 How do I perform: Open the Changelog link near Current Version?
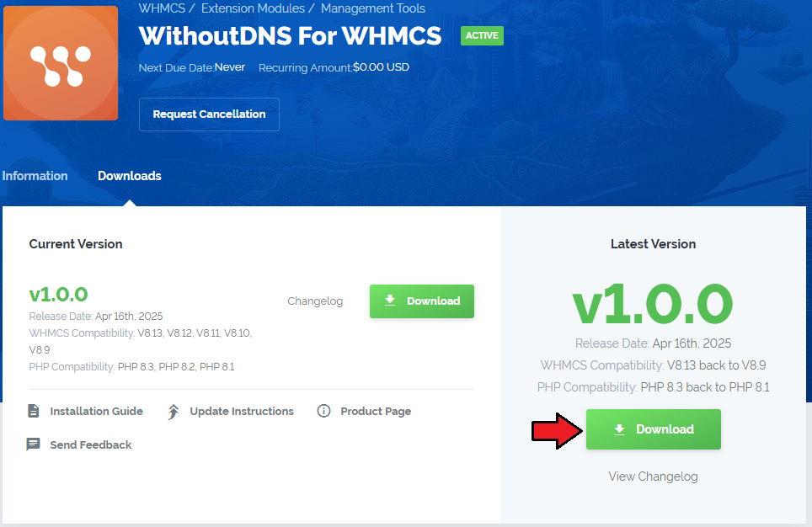coord(315,301)
